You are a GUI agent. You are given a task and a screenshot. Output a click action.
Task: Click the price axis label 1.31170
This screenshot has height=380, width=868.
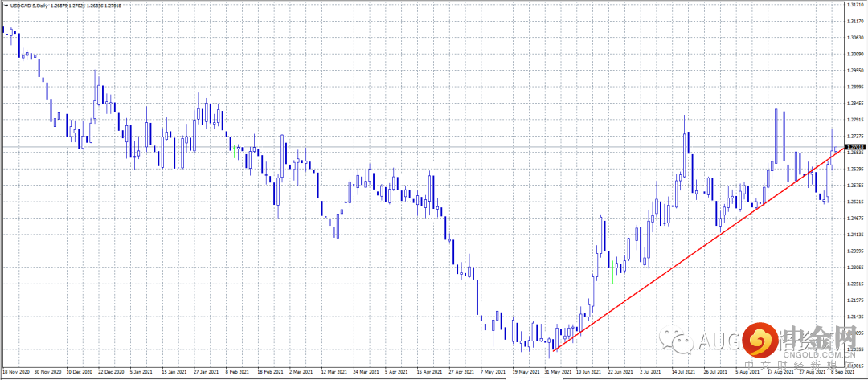[x=856, y=22]
